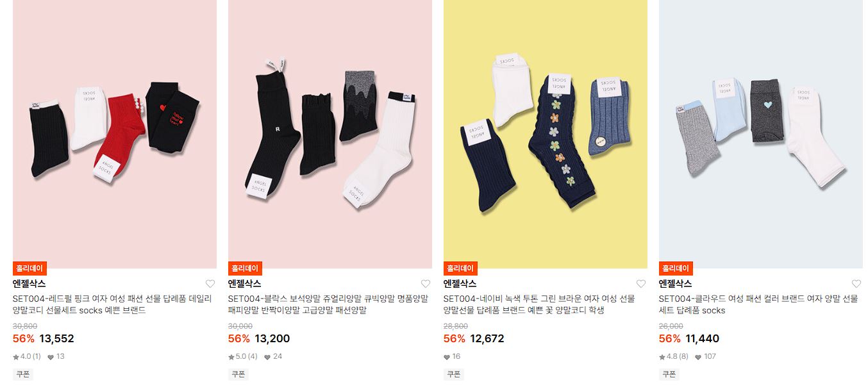Image resolution: width=868 pixels, height=389 pixels.
Task: Open SET004-블락스 보석양말 product title
Action: click(x=328, y=304)
